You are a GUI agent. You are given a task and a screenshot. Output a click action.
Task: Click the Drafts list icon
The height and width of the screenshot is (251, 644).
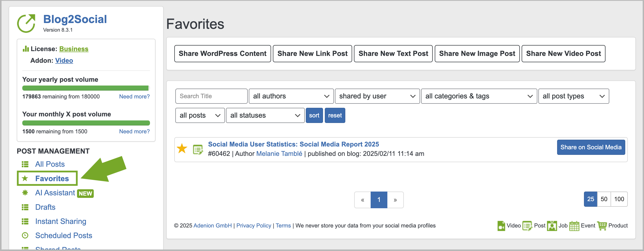pos(25,207)
